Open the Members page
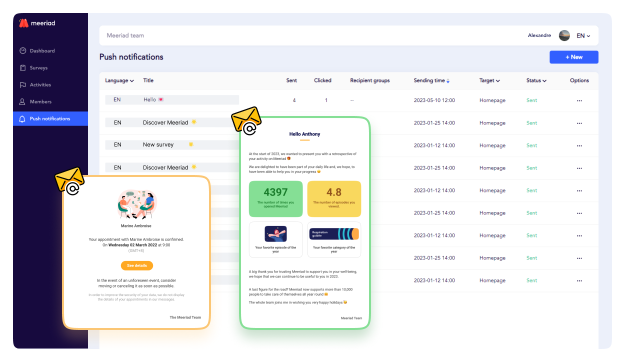Image resolution: width=626 pixels, height=364 pixels. pos(35,102)
